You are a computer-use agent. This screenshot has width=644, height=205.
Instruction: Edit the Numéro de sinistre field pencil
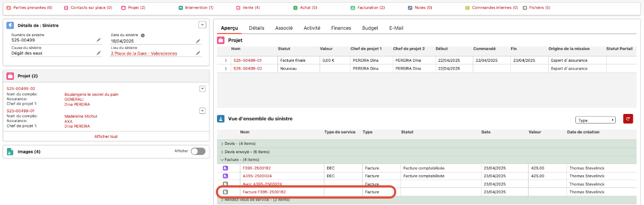coord(98,40)
